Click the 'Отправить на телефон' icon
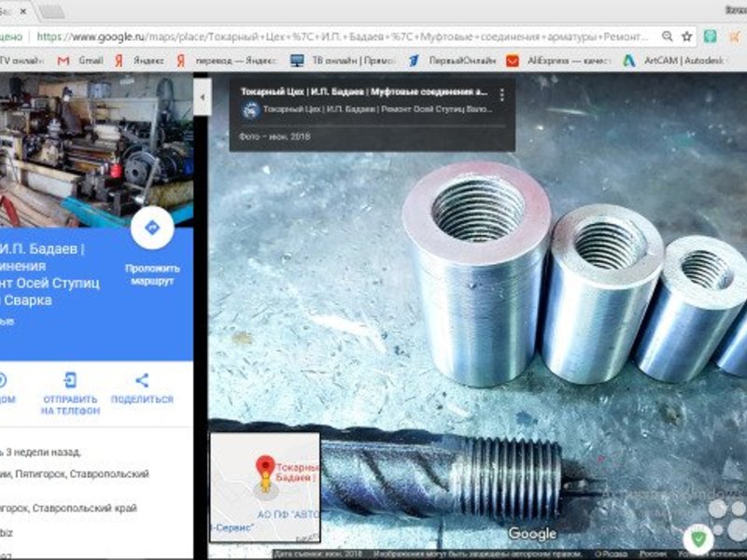 [x=70, y=381]
